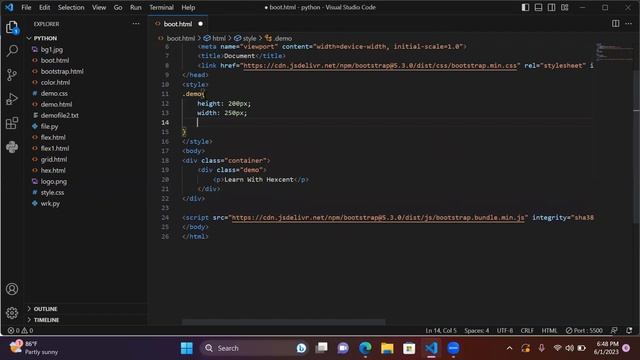Select boot.html in the file explorer
This screenshot has height=360, width=640.
coord(55,60)
